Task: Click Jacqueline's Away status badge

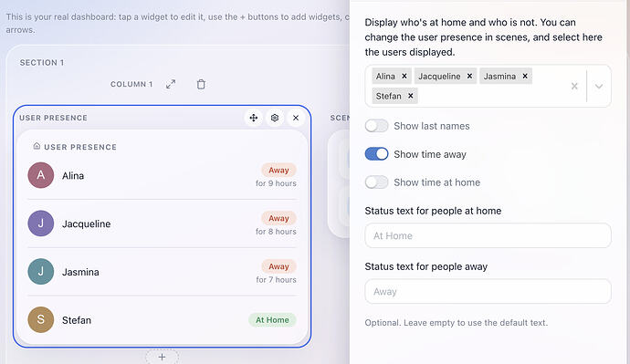Action: click(278, 218)
